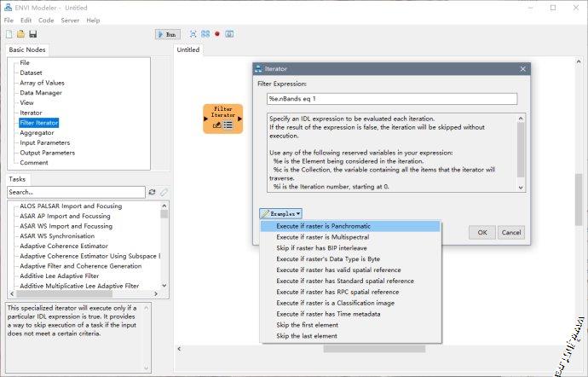Select the Basic Nodes tab

pyautogui.click(x=27, y=49)
